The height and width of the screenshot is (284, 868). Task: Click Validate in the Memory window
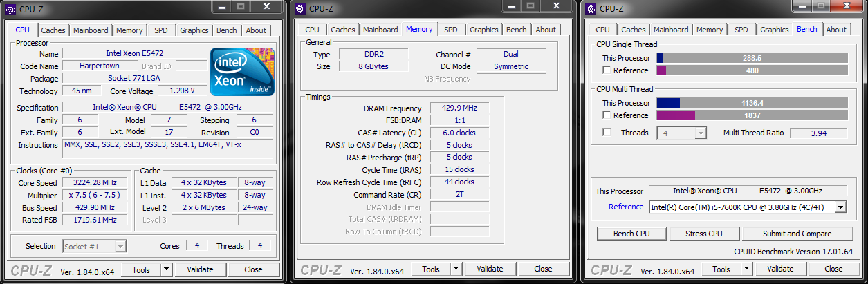[490, 269]
